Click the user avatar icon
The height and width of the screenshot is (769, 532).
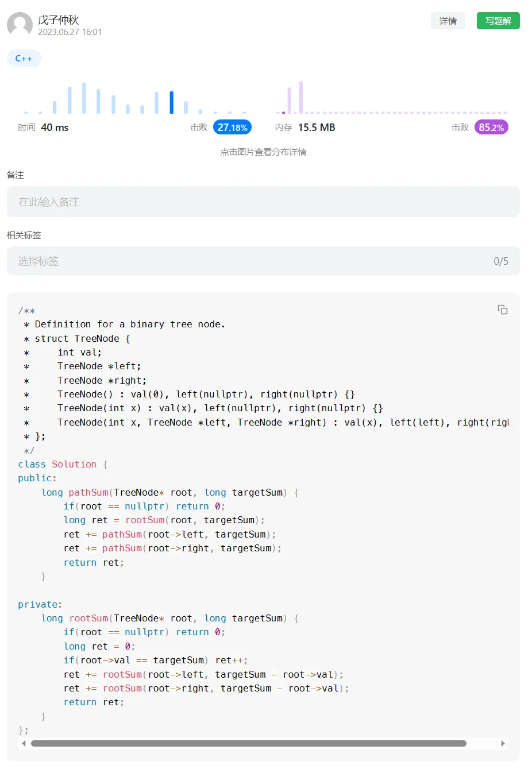pyautogui.click(x=20, y=25)
